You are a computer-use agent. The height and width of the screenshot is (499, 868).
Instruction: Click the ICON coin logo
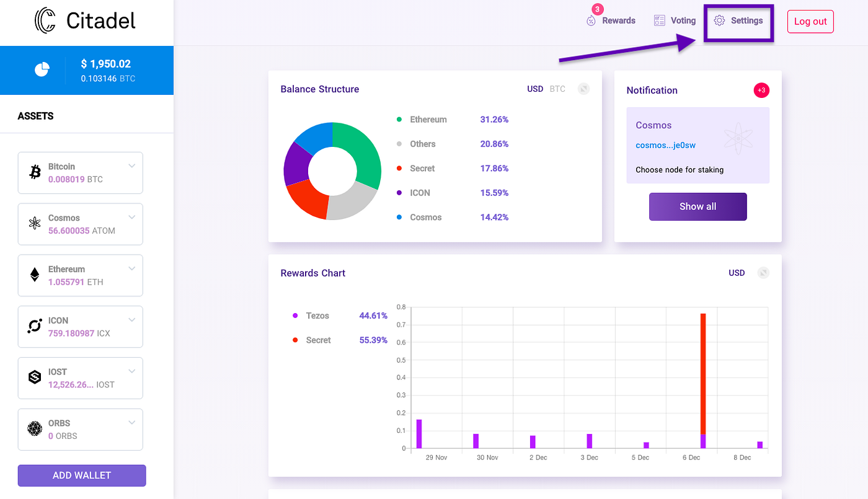35,326
